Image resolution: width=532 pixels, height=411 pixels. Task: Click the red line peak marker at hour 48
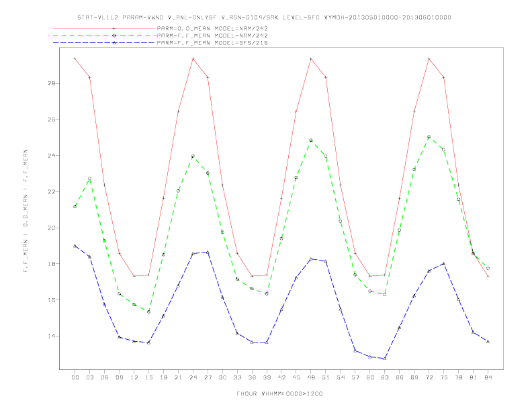pyautogui.click(x=311, y=58)
